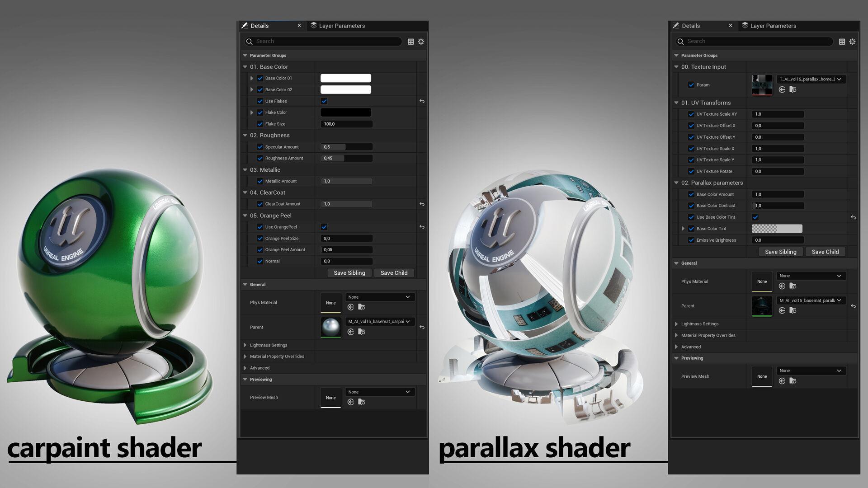The height and width of the screenshot is (488, 868).
Task: Open the settings gear in the right Details panel
Action: [852, 42]
